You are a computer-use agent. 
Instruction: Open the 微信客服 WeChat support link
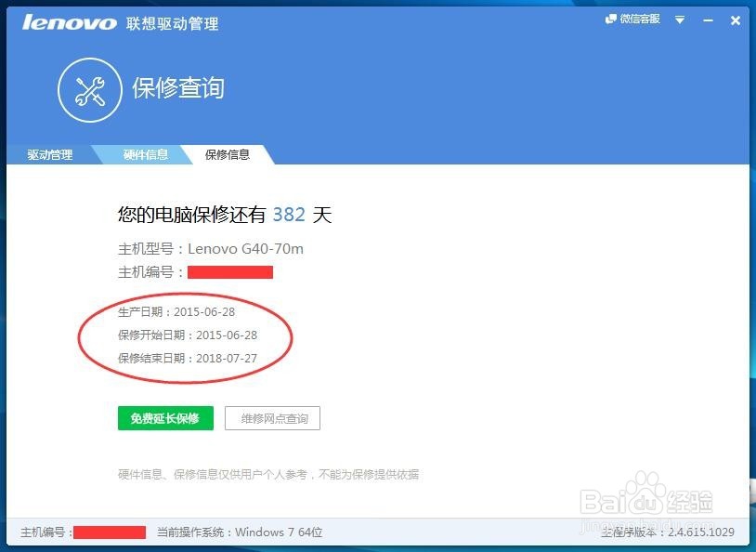632,20
